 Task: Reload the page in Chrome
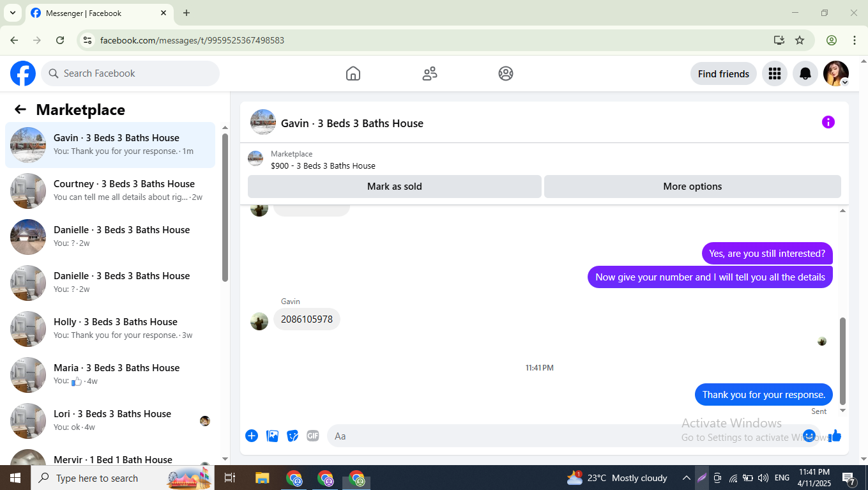click(60, 40)
